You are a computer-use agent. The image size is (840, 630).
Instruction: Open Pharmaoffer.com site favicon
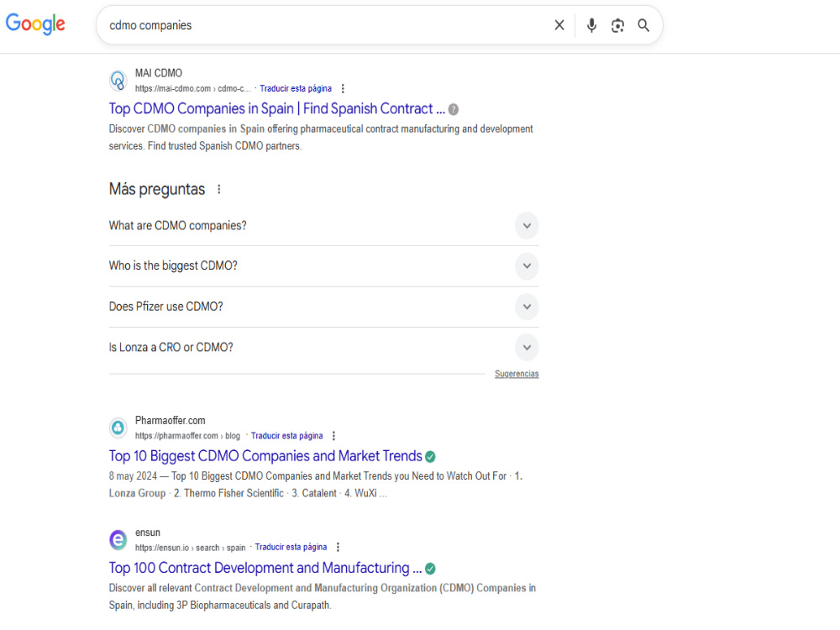point(118,428)
